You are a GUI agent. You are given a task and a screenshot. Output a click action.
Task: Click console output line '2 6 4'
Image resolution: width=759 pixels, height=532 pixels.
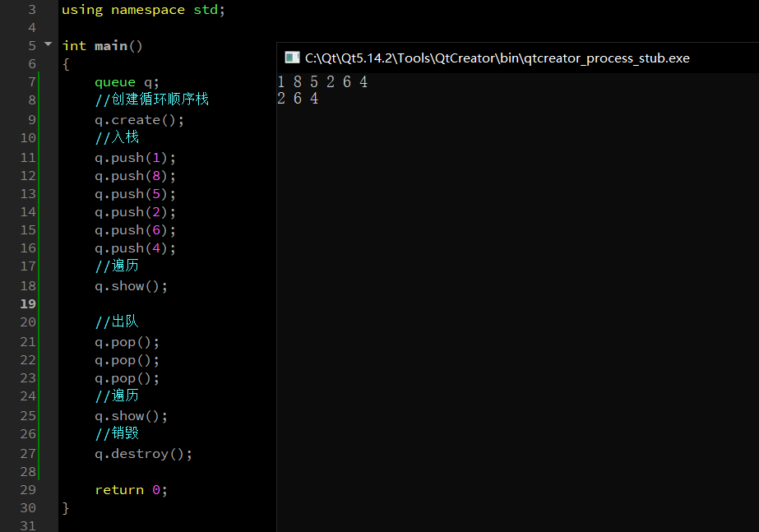click(x=298, y=99)
